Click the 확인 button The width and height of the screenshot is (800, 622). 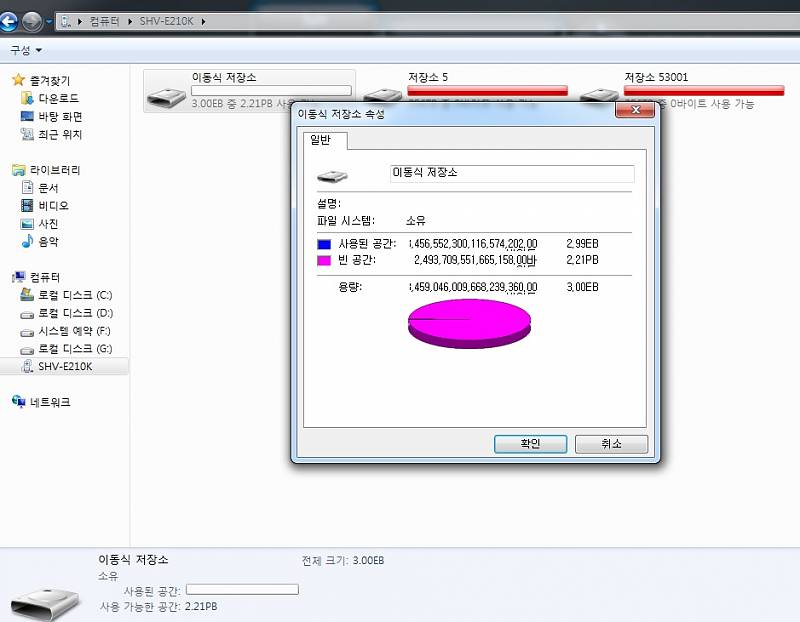point(530,444)
